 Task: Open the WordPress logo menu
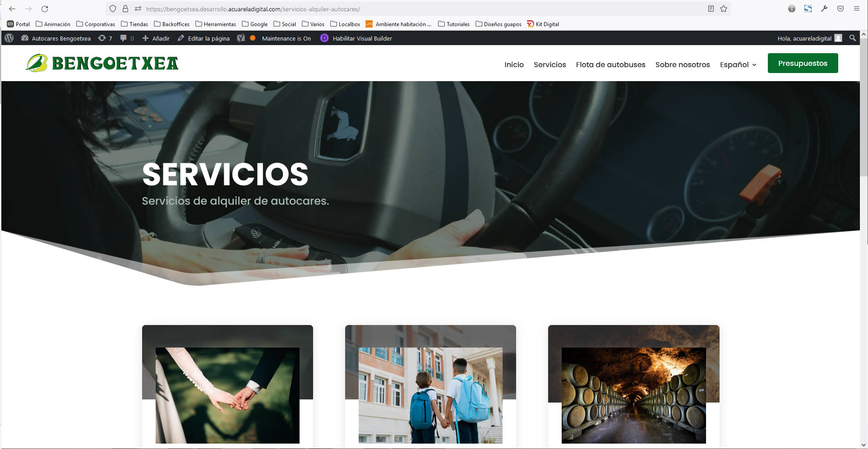9,38
